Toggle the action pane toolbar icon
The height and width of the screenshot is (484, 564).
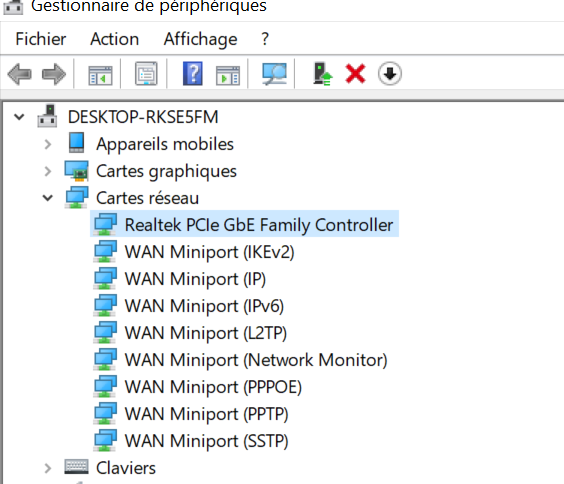(x=228, y=75)
